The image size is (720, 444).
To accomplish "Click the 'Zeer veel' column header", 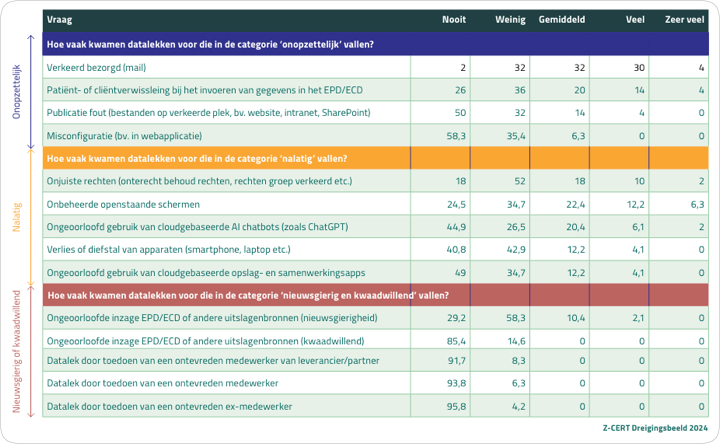I will [x=684, y=20].
